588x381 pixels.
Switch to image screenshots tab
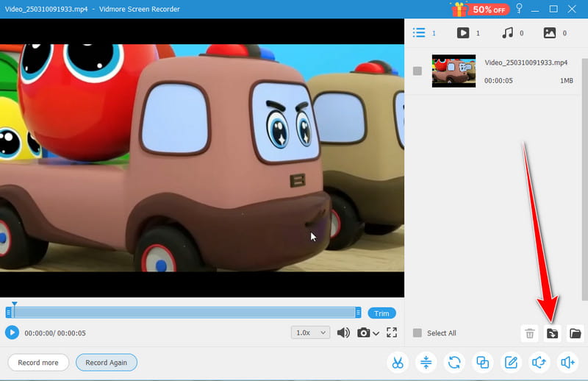(x=556, y=33)
